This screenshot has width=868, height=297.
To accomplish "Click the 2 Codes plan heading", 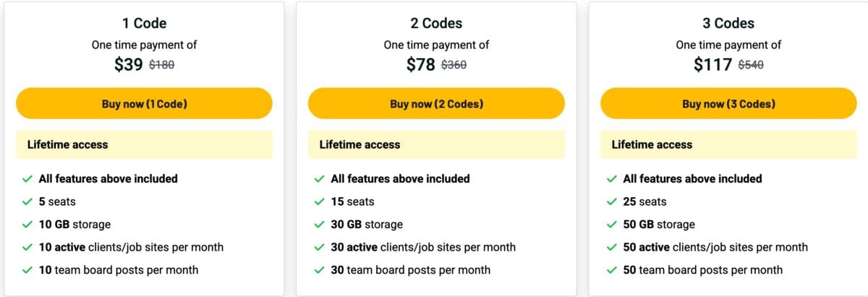I will tap(436, 23).
